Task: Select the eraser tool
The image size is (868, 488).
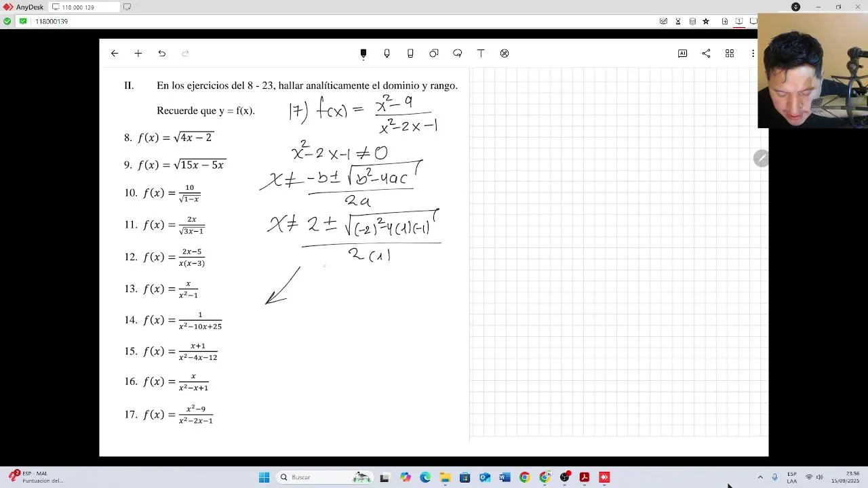Action: pyautogui.click(x=410, y=54)
